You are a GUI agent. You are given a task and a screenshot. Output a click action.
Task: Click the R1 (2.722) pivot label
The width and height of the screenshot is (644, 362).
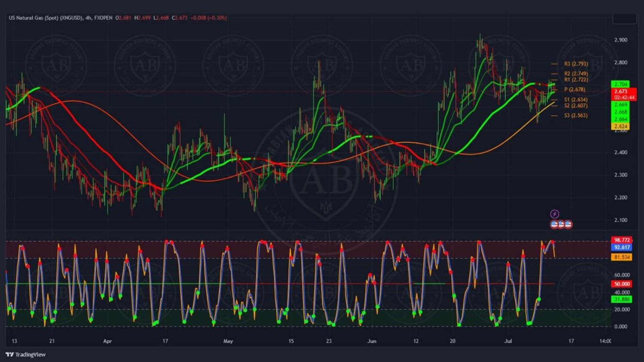pos(576,80)
